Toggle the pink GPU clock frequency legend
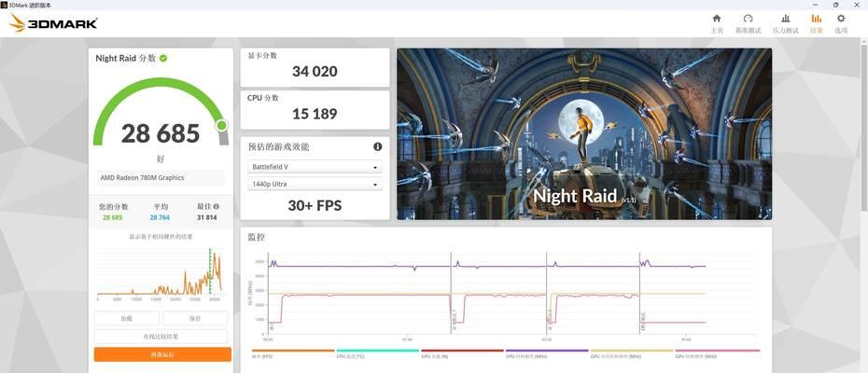This screenshot has height=373, width=868. pyautogui.click(x=717, y=353)
